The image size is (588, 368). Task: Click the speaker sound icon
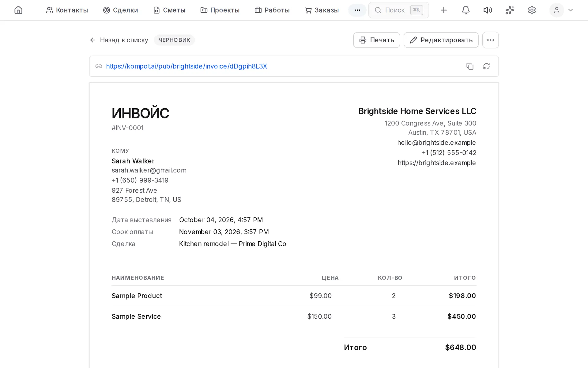point(488,10)
